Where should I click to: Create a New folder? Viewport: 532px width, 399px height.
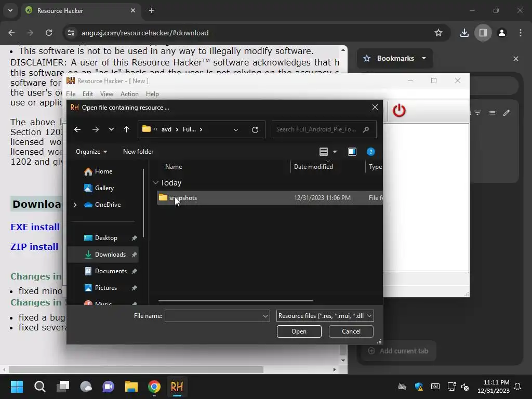click(138, 152)
